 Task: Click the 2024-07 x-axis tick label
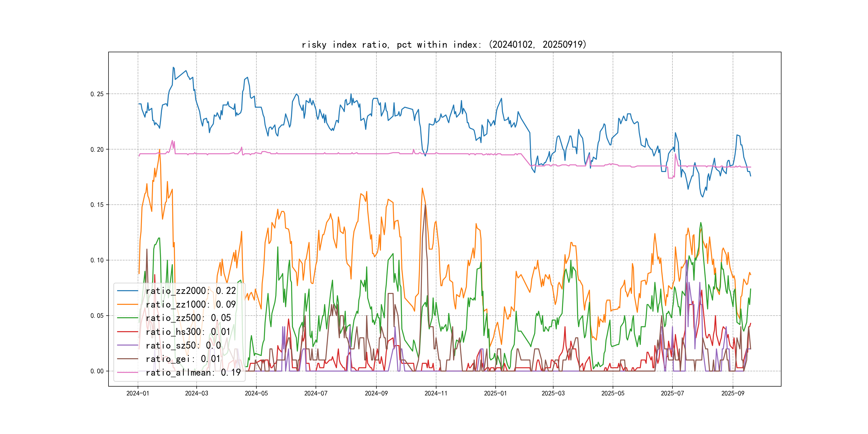(316, 393)
